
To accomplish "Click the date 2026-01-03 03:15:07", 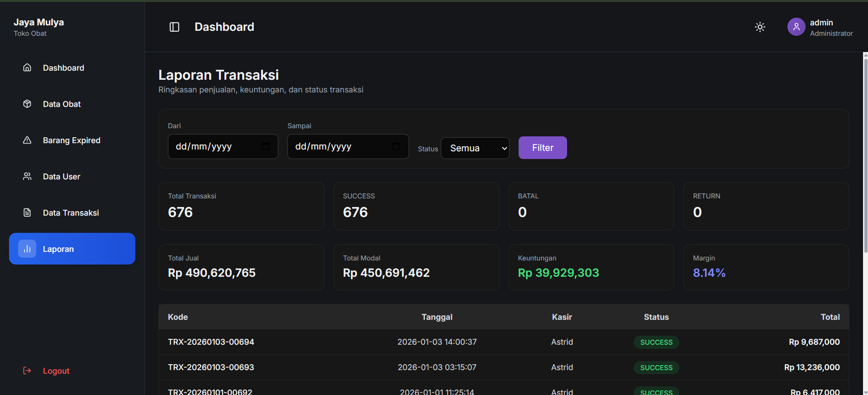I will [x=437, y=367].
